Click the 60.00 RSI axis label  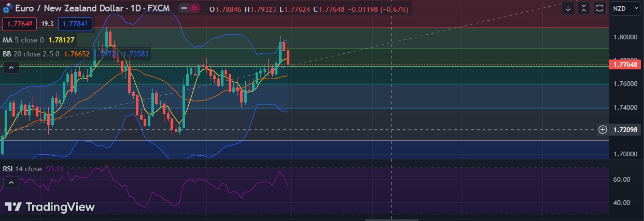click(x=622, y=180)
